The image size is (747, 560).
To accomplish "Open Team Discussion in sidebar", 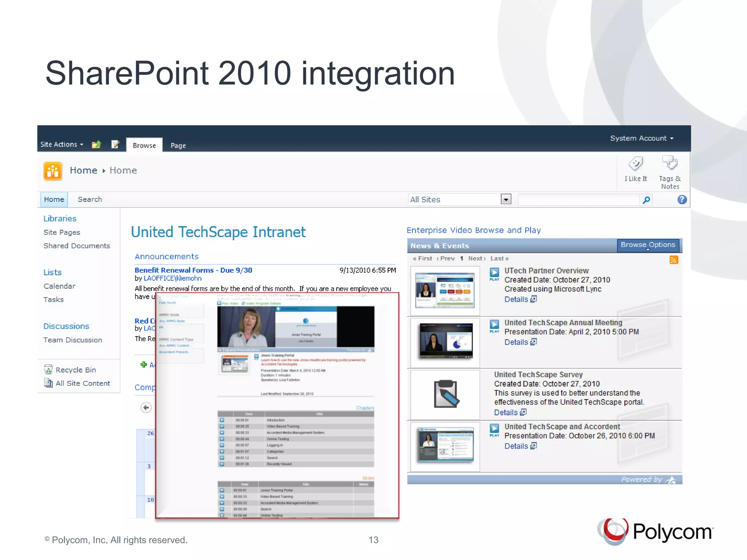I will 73,340.
